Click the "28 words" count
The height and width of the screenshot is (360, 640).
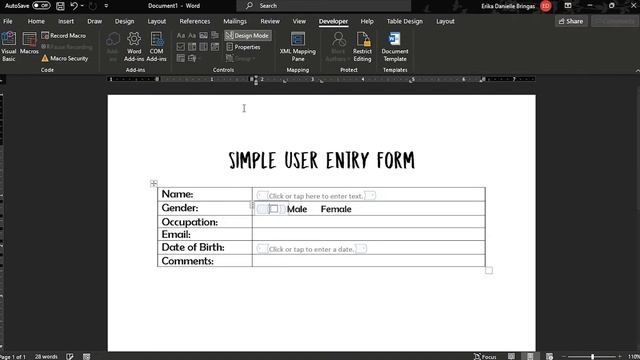pos(46,356)
